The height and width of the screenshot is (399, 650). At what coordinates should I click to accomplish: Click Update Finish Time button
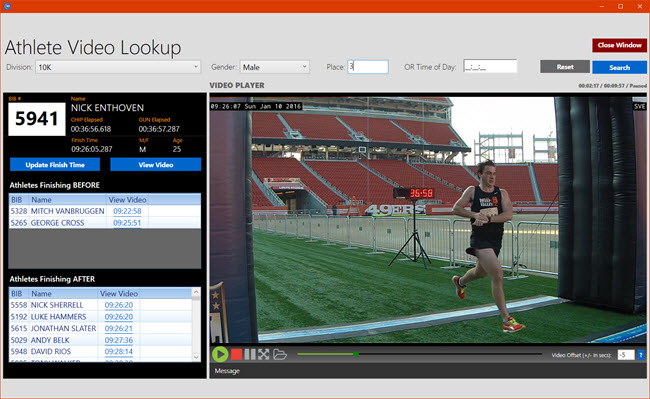tap(55, 164)
